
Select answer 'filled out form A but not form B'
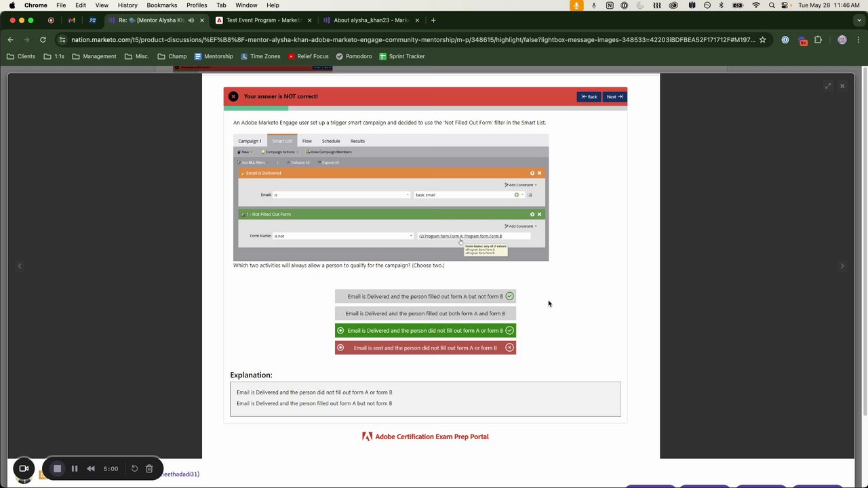pos(425,296)
